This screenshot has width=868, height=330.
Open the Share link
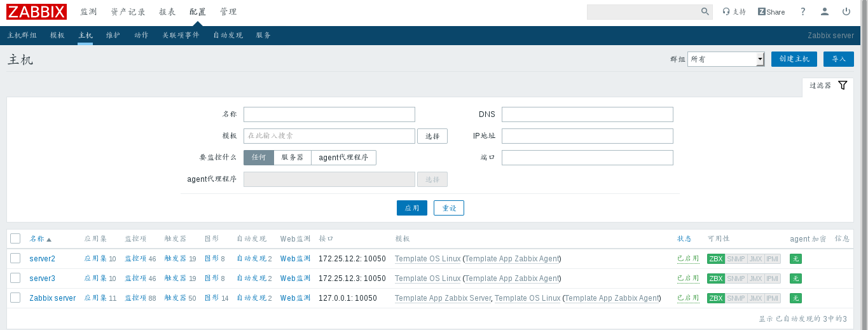coord(771,11)
